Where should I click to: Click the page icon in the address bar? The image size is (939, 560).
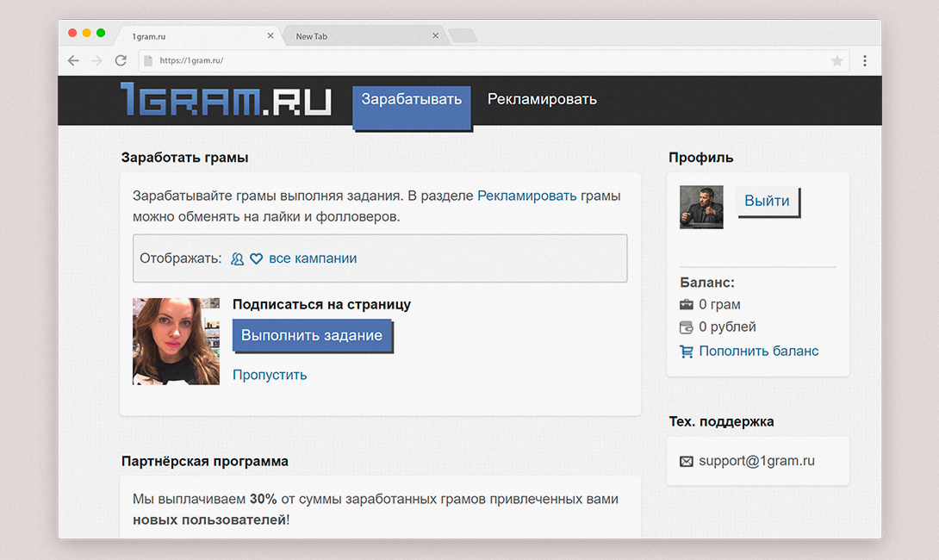pos(148,60)
